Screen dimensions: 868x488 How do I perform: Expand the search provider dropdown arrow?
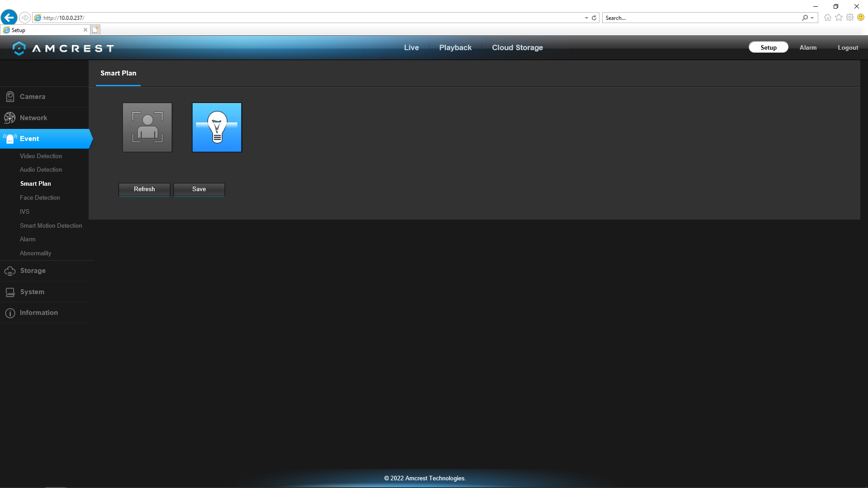tap(812, 18)
